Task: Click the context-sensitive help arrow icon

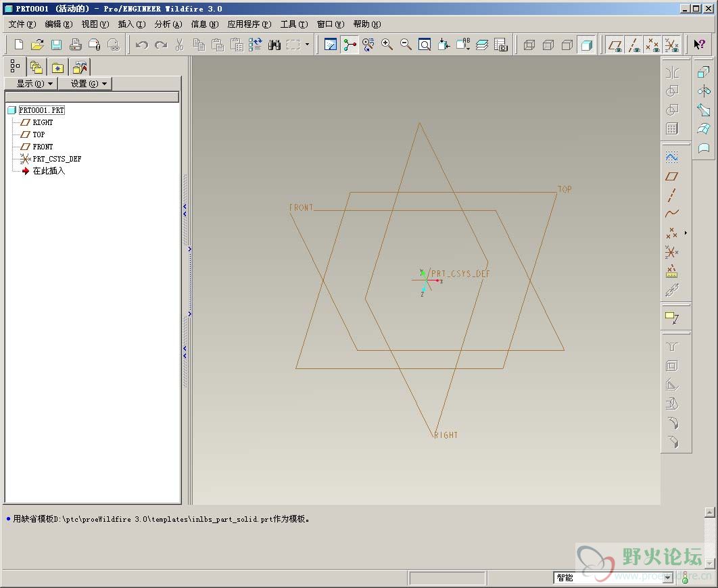Action: [699, 45]
